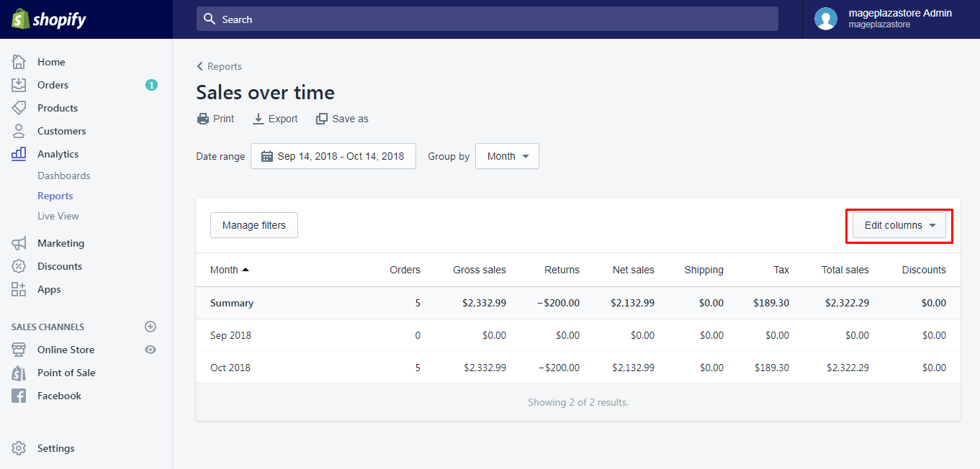
Task: Add a sales channel plus icon
Action: [x=150, y=327]
